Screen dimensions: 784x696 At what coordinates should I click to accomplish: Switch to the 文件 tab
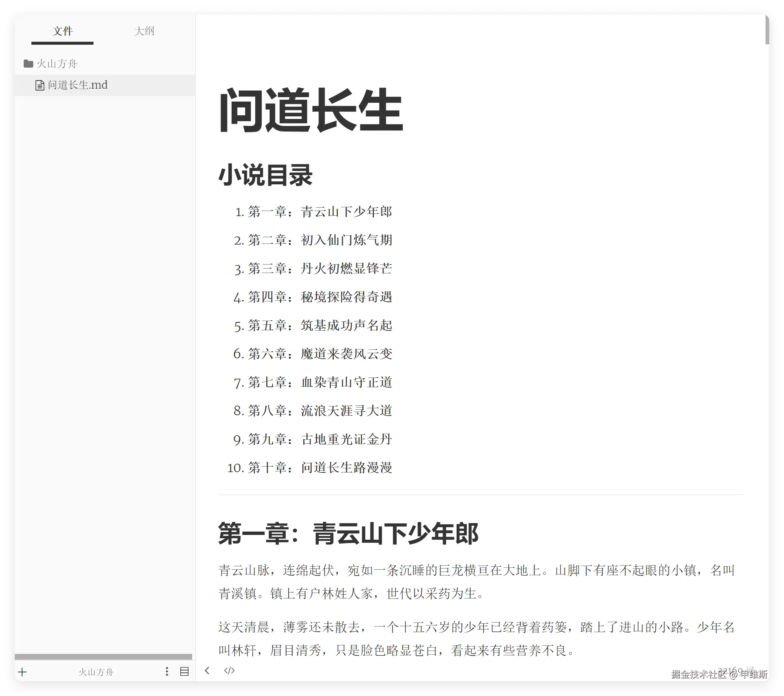(x=62, y=31)
